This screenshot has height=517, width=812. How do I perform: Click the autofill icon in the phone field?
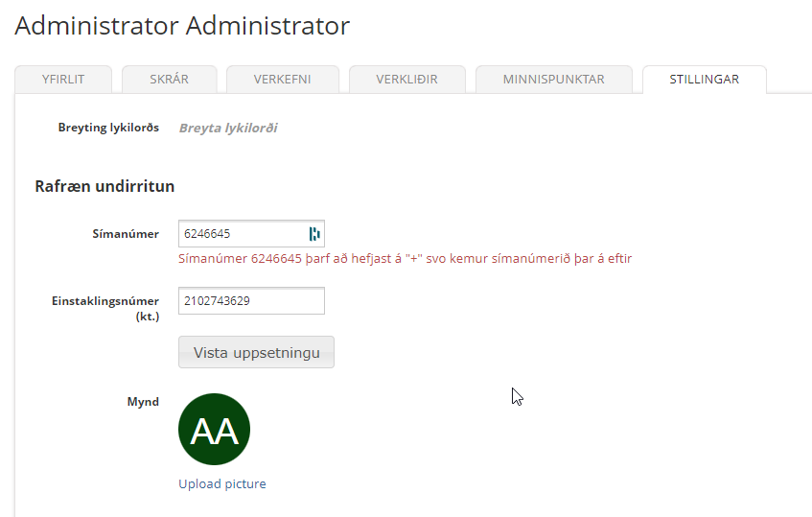point(314,233)
